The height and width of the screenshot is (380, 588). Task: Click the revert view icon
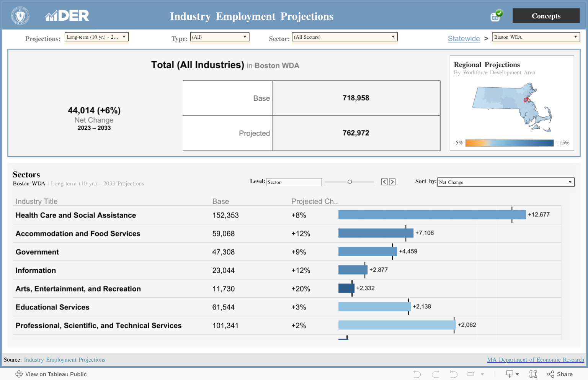454,374
